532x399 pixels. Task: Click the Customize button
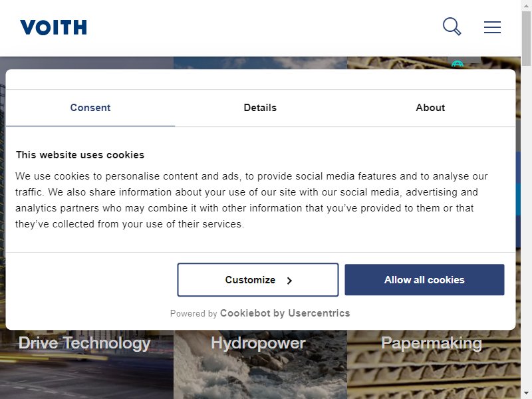[x=258, y=280]
